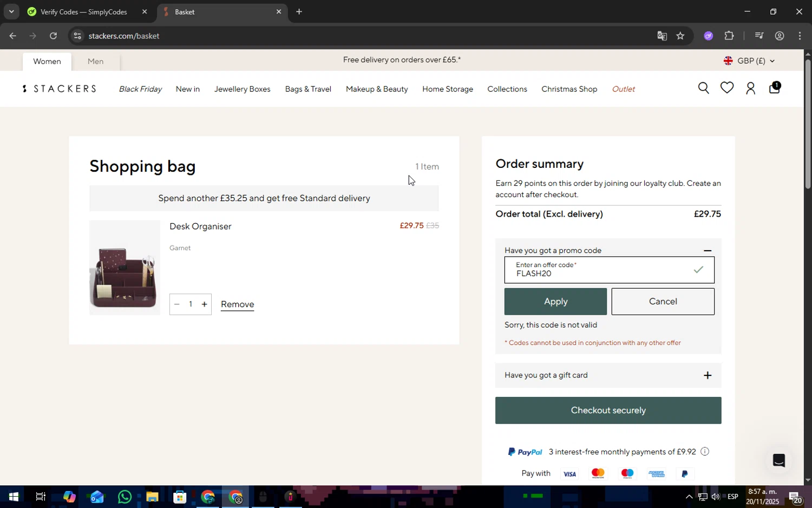Open the search magnifier icon
The image size is (812, 508).
click(x=703, y=88)
